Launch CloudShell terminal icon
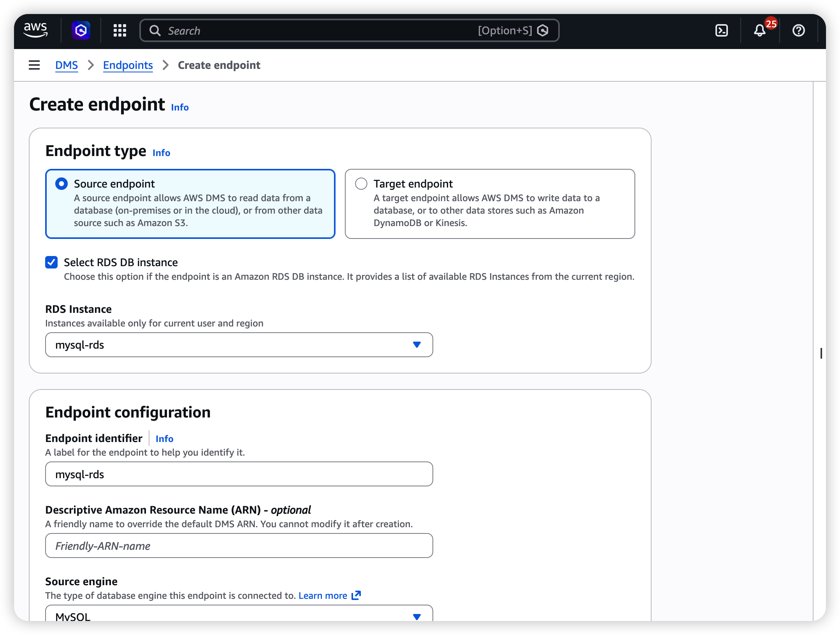Viewport: 840px width, 635px height. pos(721,30)
